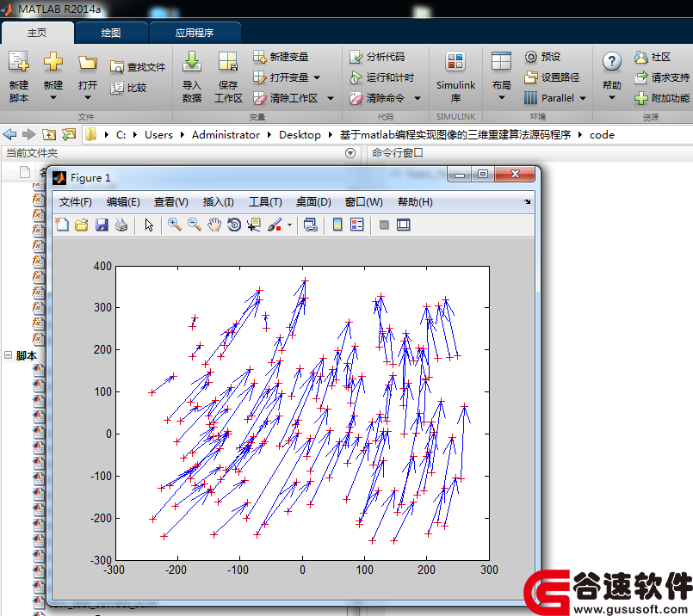Open the 帮助(H) menu in Figure 1
This screenshot has height=616, width=693.
coord(415,202)
